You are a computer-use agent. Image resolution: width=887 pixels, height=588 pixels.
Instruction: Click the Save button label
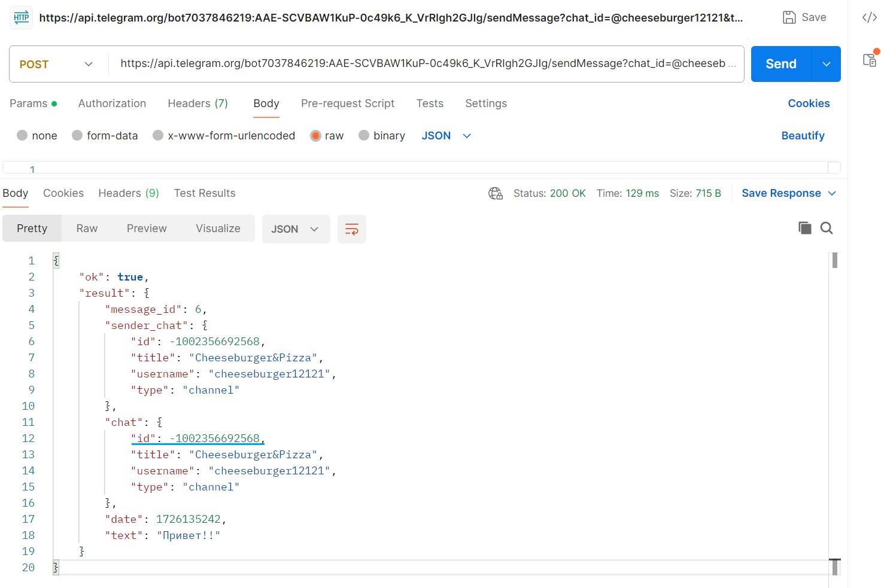pyautogui.click(x=814, y=17)
